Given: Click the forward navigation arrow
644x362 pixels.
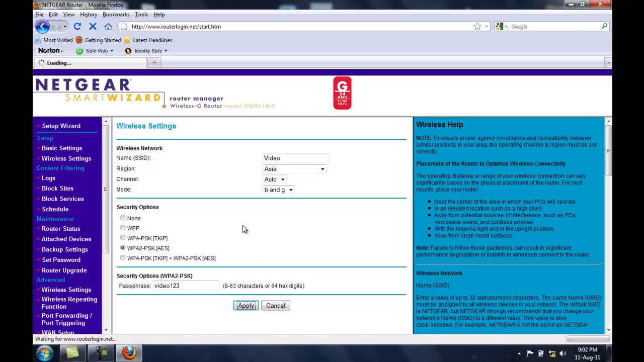Looking at the screenshot, I should (56, 27).
